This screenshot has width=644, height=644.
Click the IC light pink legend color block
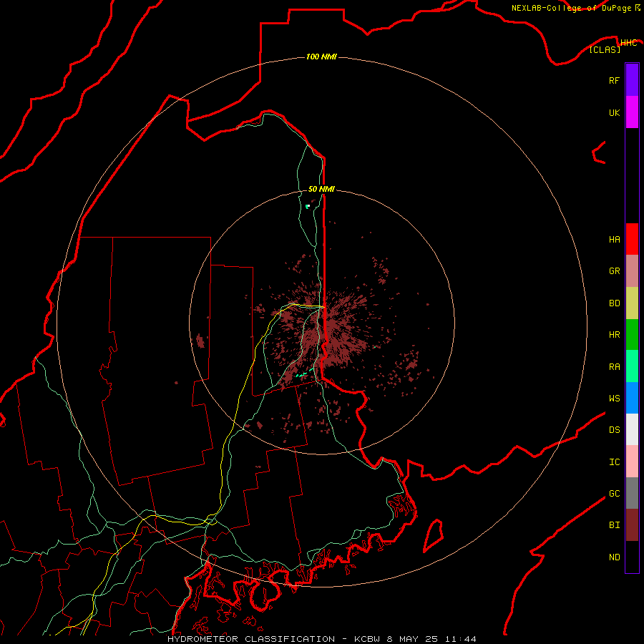pyautogui.click(x=632, y=462)
